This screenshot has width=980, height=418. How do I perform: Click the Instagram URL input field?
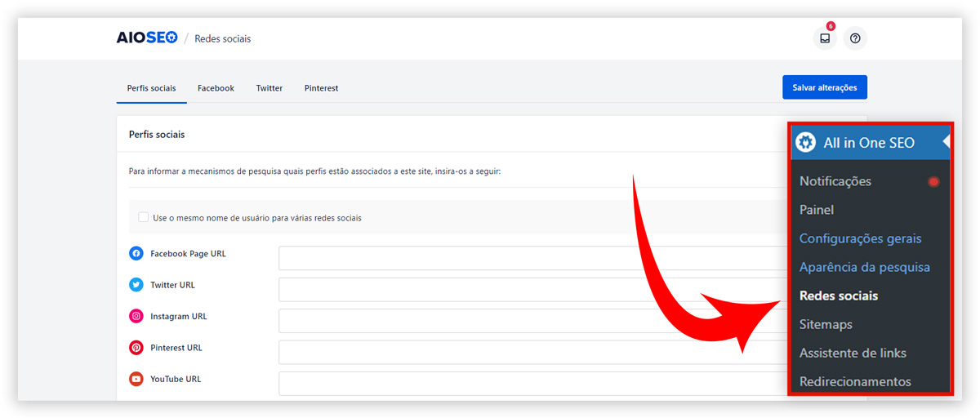tap(533, 321)
